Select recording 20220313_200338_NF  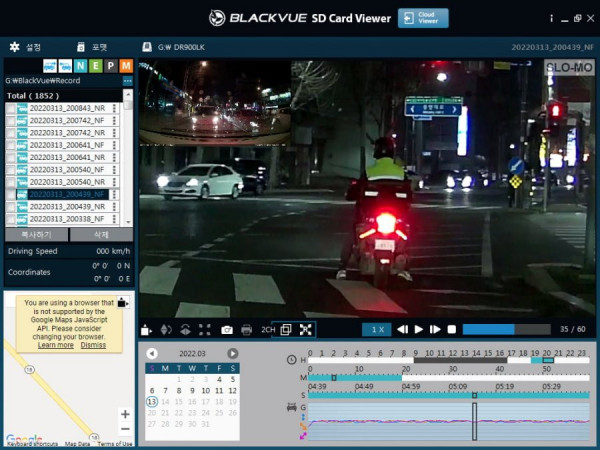[x=67, y=219]
